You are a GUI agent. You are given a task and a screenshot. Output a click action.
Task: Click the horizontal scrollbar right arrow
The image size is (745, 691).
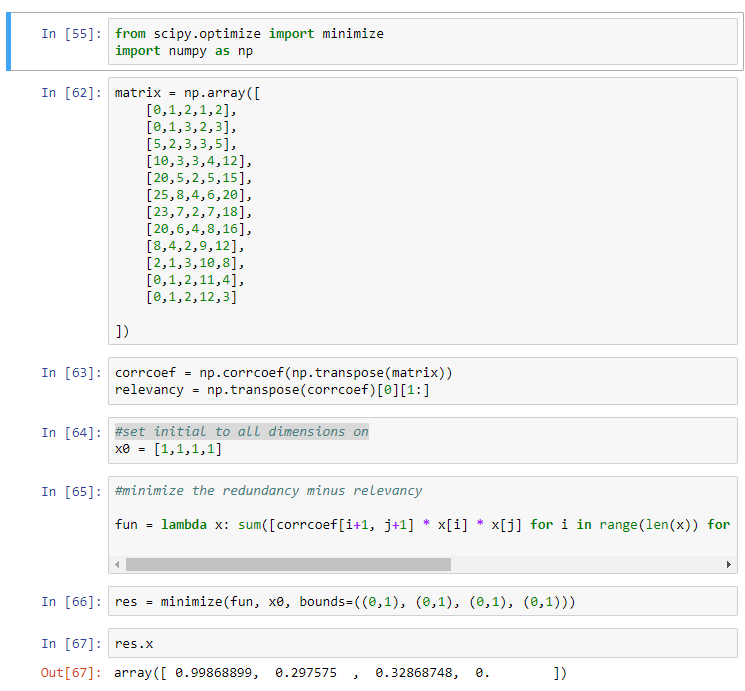[729, 564]
